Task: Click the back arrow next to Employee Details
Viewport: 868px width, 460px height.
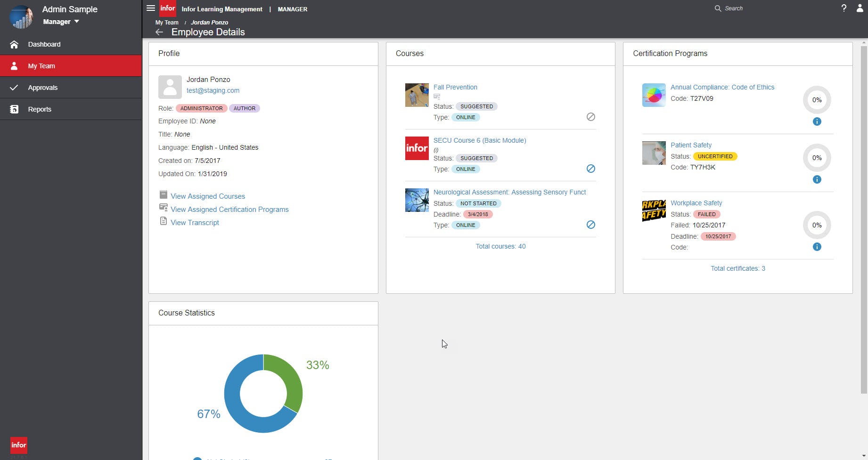Action: pos(159,32)
